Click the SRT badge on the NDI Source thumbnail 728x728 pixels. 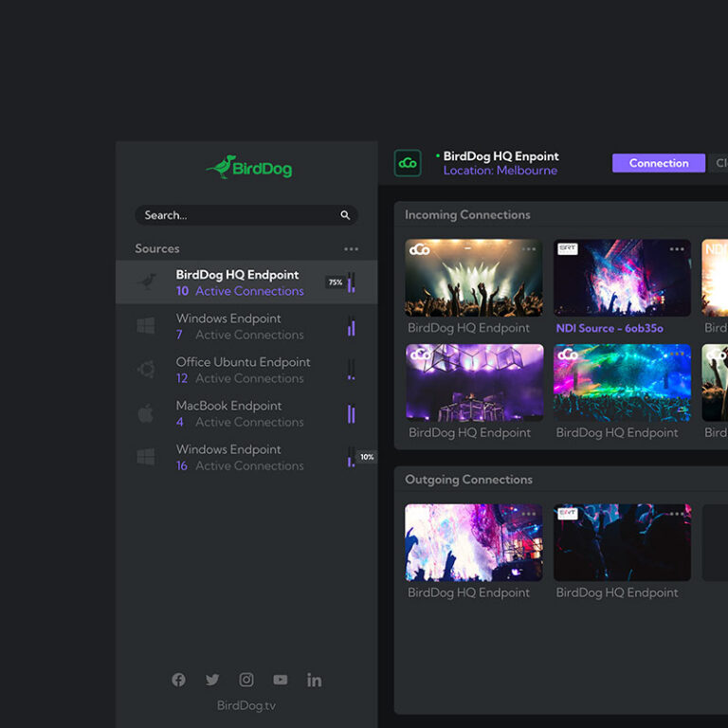[x=568, y=249]
